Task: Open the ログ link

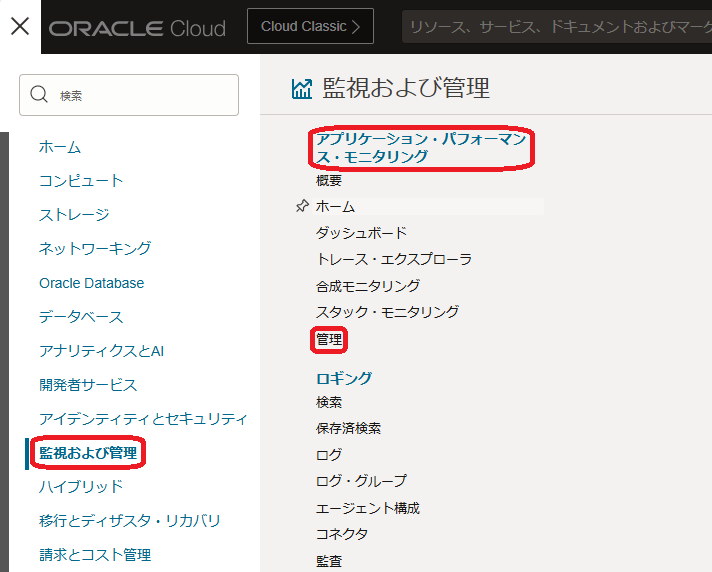Action: pyautogui.click(x=329, y=454)
